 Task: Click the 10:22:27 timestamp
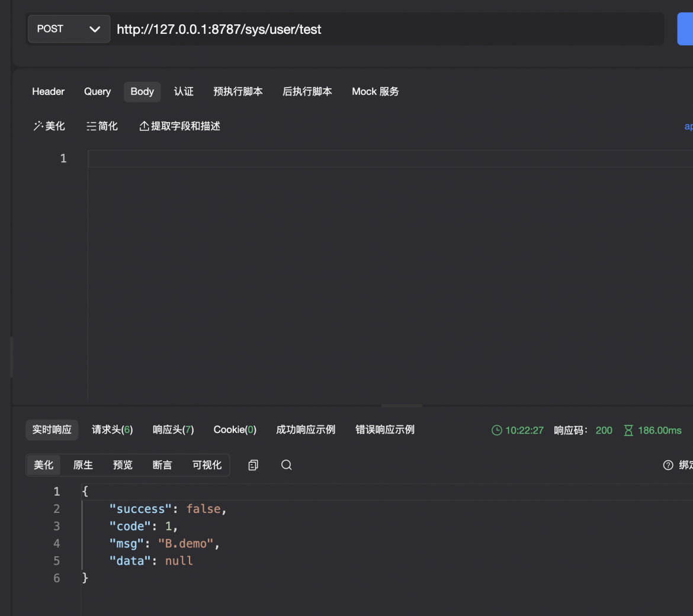[x=524, y=431]
